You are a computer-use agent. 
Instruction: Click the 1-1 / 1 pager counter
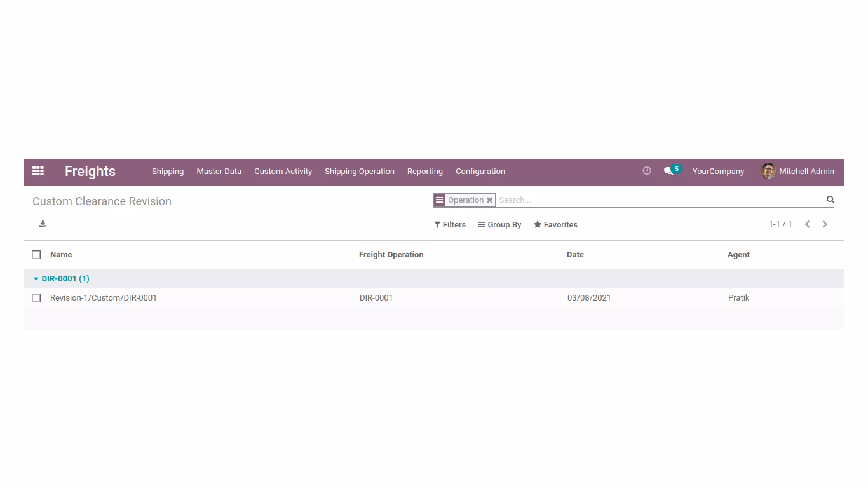click(x=780, y=224)
